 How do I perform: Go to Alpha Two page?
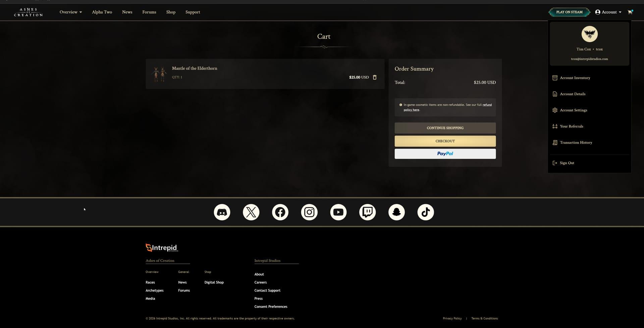pos(102,12)
